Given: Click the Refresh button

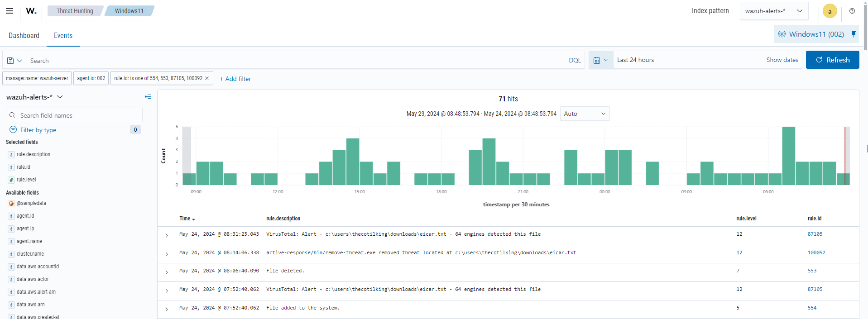Looking at the screenshot, I should [832, 60].
